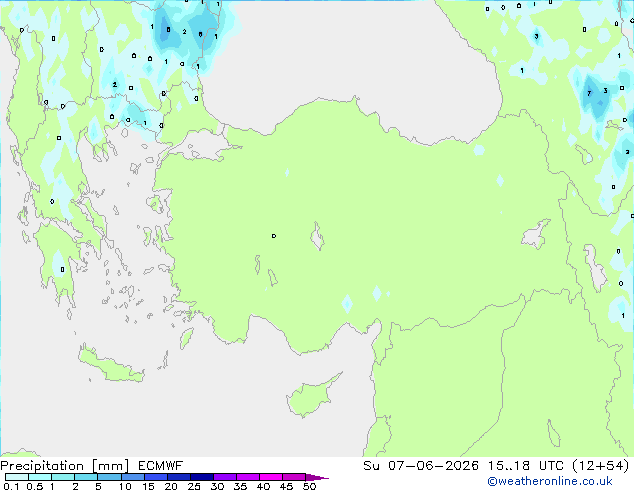
Task: Click the "Precipitation [mm]" title text
Action: [x=65, y=466]
